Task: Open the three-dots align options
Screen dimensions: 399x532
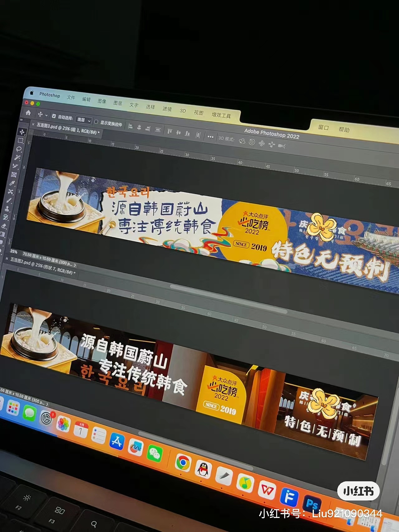Action: [x=211, y=137]
